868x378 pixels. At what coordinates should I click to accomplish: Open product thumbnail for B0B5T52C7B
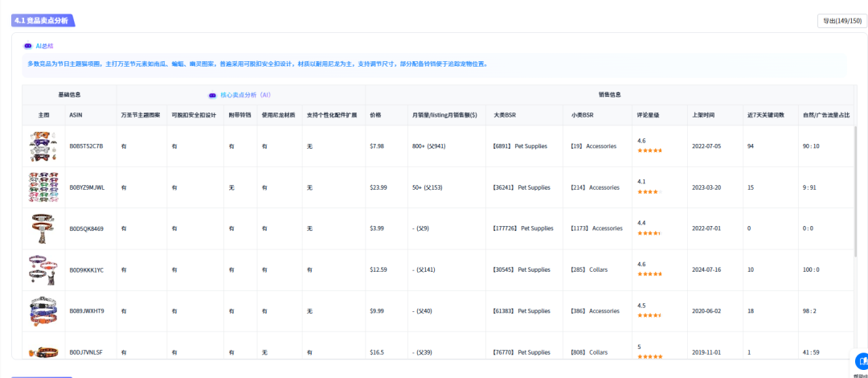43,146
